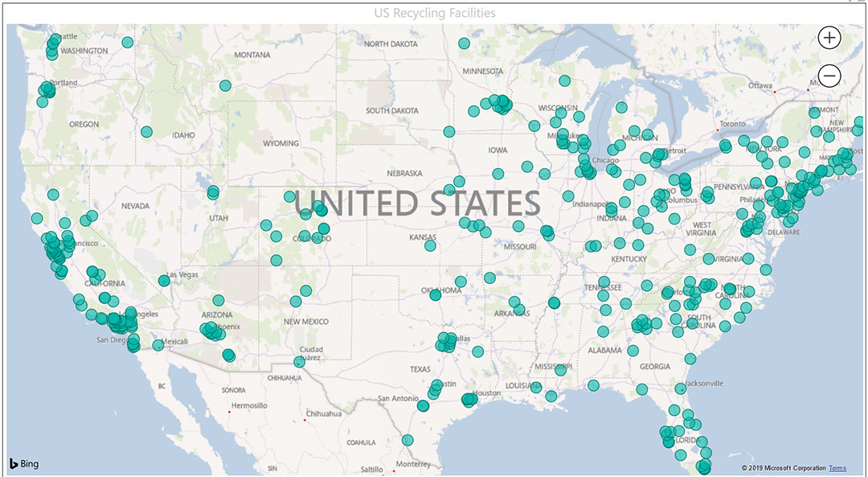Open the Terms link
868x477 pixels.
[837, 468]
